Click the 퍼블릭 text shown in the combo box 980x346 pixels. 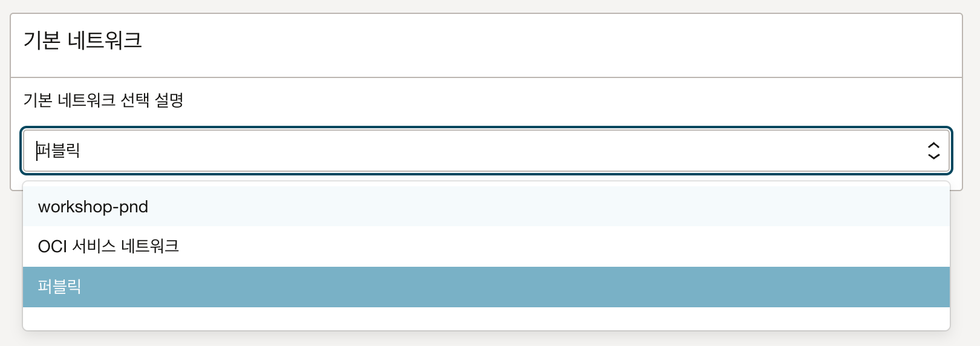[x=59, y=151]
